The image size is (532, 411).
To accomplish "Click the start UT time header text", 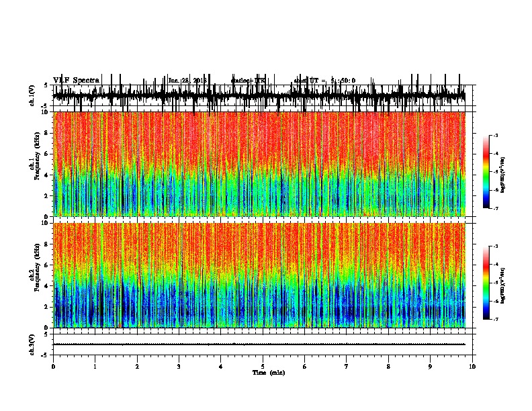I will click(324, 81).
